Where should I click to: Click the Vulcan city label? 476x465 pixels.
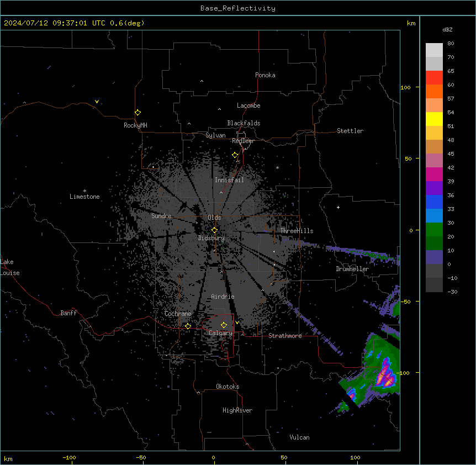point(300,437)
